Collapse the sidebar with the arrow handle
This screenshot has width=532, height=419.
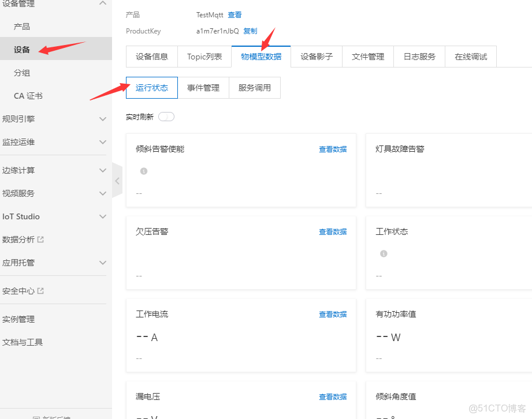117,181
